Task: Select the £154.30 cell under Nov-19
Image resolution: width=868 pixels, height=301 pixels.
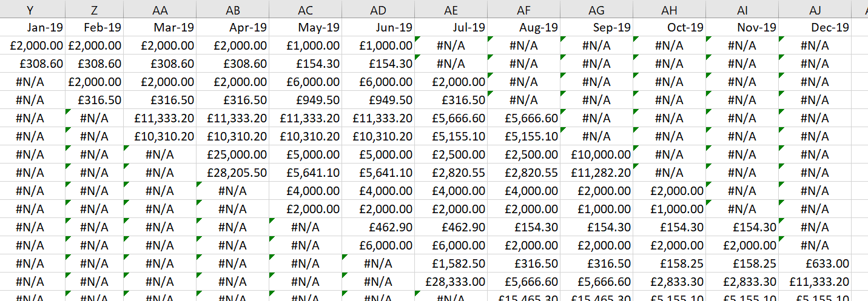Action: [x=742, y=227]
